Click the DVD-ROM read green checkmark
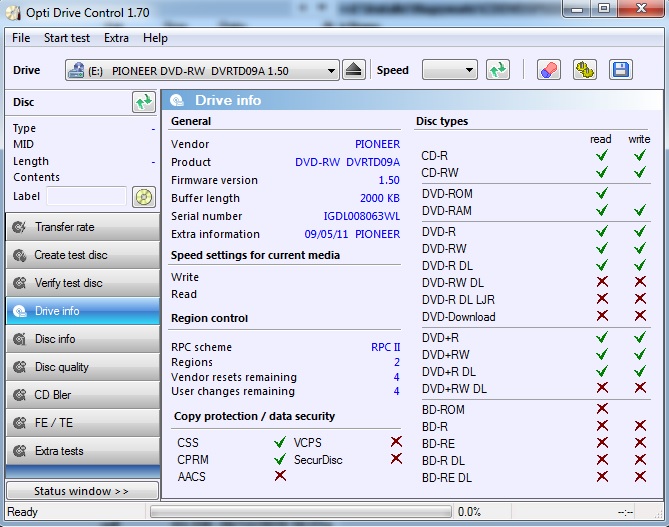Screen dimensions: 669x527 click(x=602, y=193)
